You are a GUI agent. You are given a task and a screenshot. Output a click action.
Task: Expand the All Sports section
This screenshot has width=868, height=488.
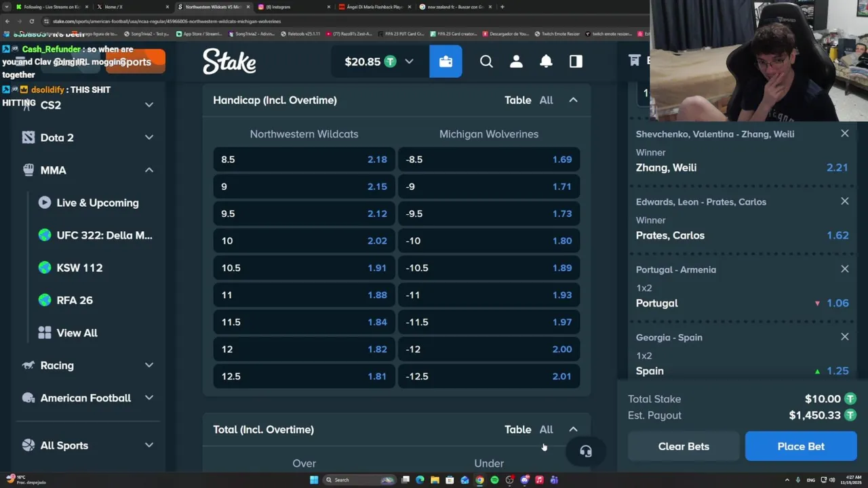[x=149, y=445]
